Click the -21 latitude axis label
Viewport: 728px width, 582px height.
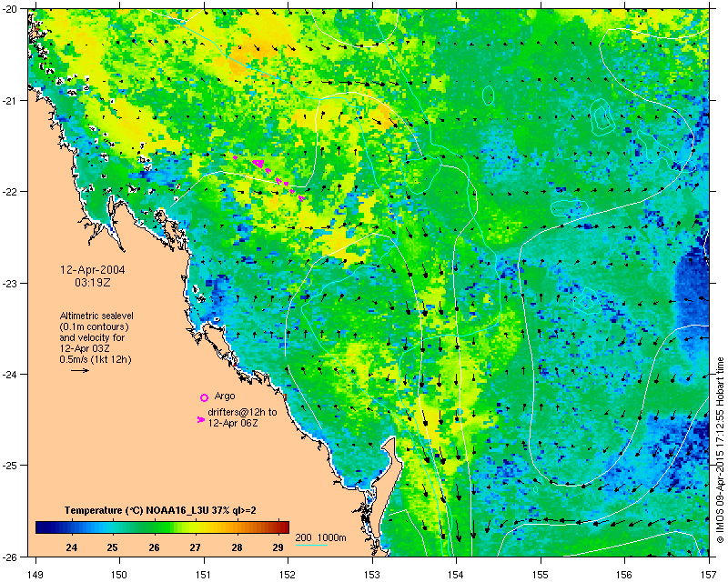[x=11, y=100]
